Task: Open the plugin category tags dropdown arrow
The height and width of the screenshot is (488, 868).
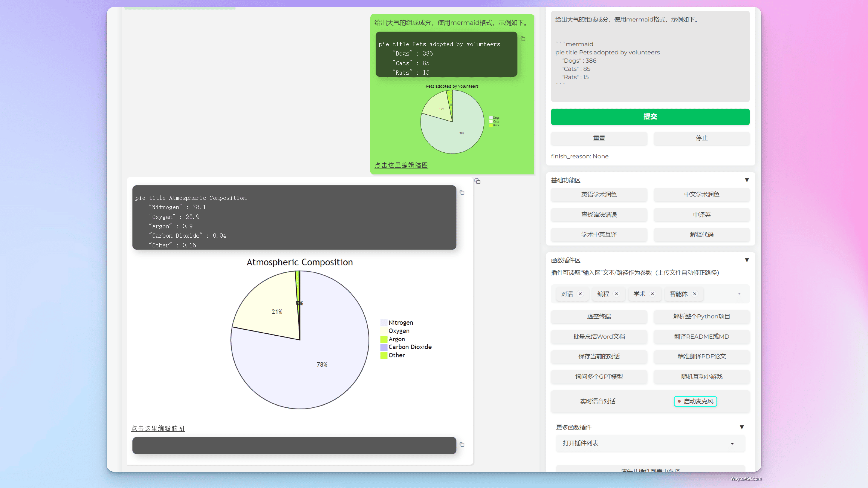Action: pos(739,294)
